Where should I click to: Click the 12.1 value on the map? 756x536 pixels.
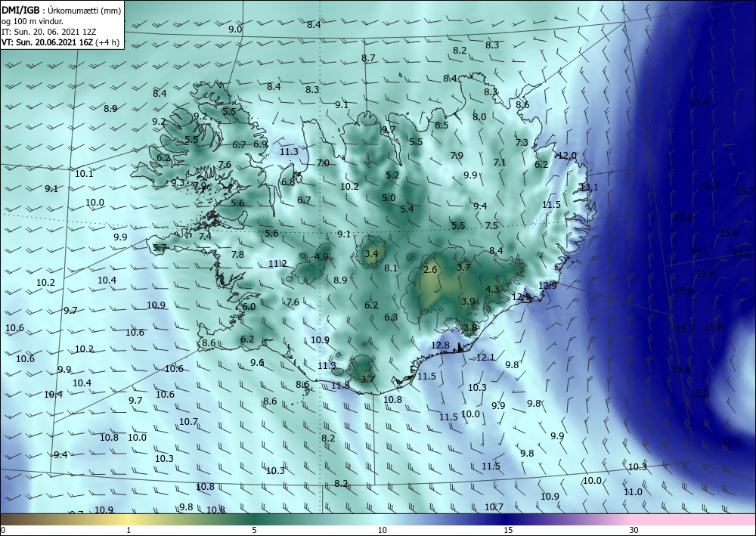click(485, 357)
